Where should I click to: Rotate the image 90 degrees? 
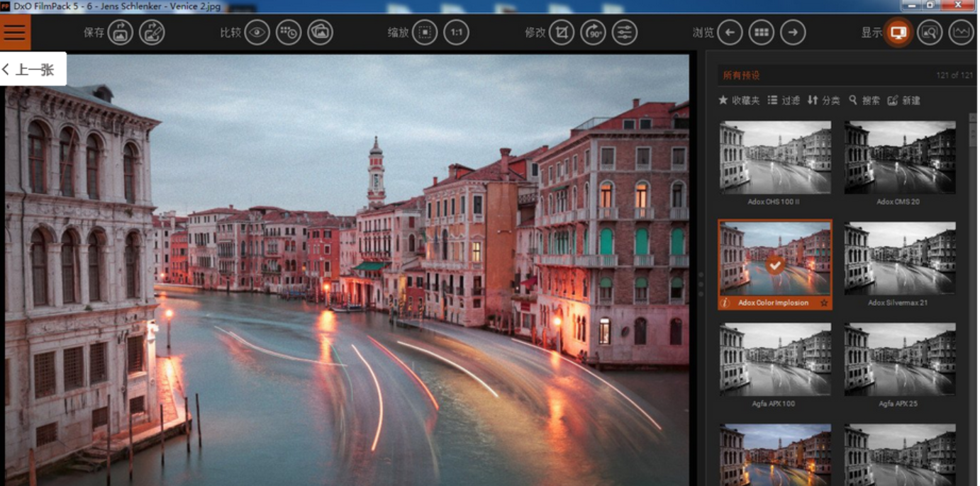click(x=593, y=33)
